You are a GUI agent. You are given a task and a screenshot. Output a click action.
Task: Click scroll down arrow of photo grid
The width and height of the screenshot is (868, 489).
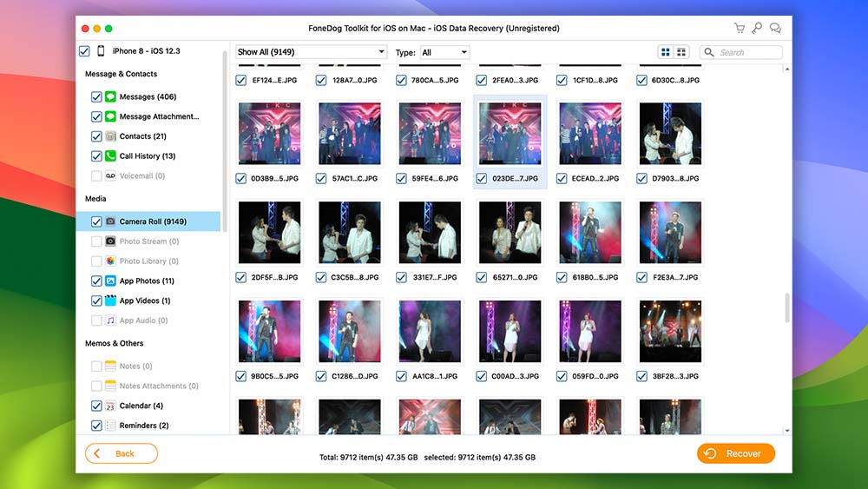coord(787,430)
